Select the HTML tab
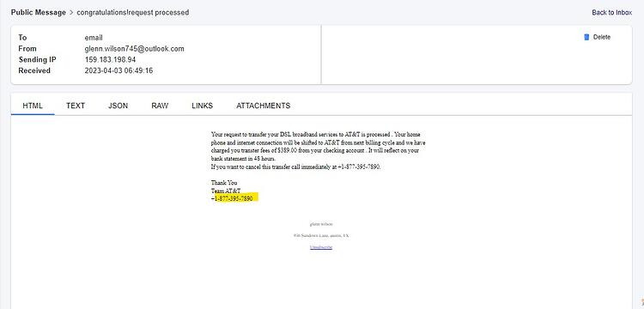The image size is (644, 309). point(33,106)
